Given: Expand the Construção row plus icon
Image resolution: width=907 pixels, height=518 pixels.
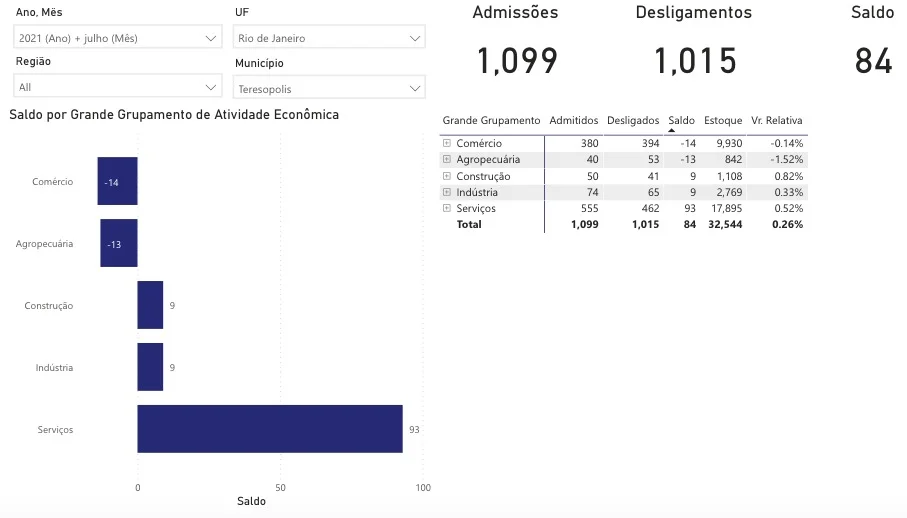Looking at the screenshot, I should [446, 176].
